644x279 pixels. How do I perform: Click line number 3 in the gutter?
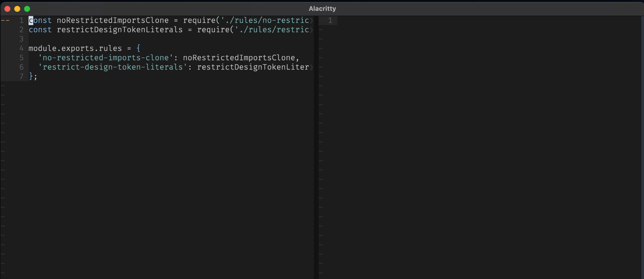coord(21,39)
